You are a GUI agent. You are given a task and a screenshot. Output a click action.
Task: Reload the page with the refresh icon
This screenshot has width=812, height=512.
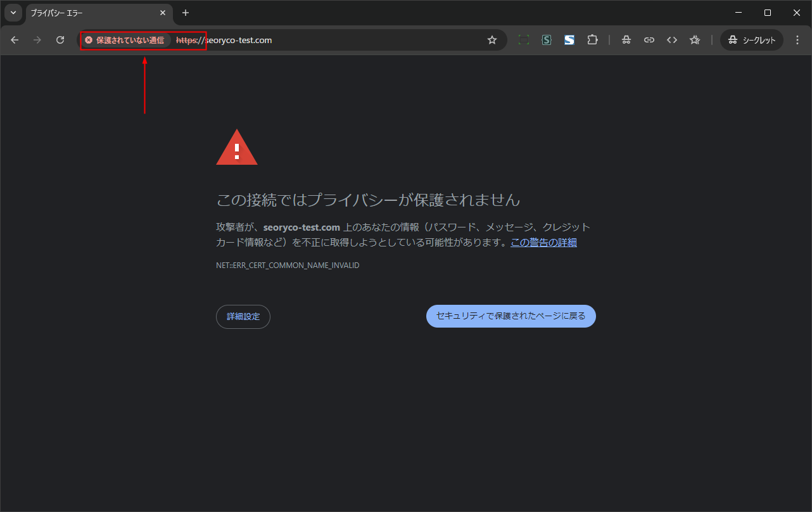(60, 39)
